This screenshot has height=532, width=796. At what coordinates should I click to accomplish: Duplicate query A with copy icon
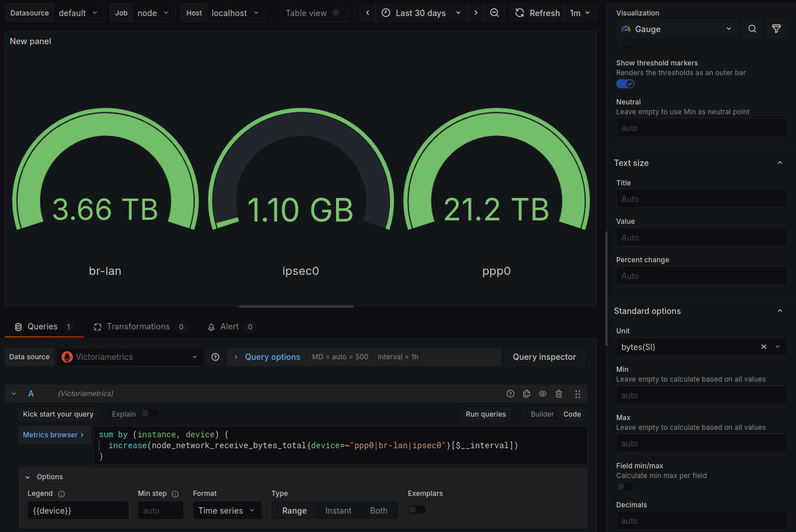(x=527, y=394)
